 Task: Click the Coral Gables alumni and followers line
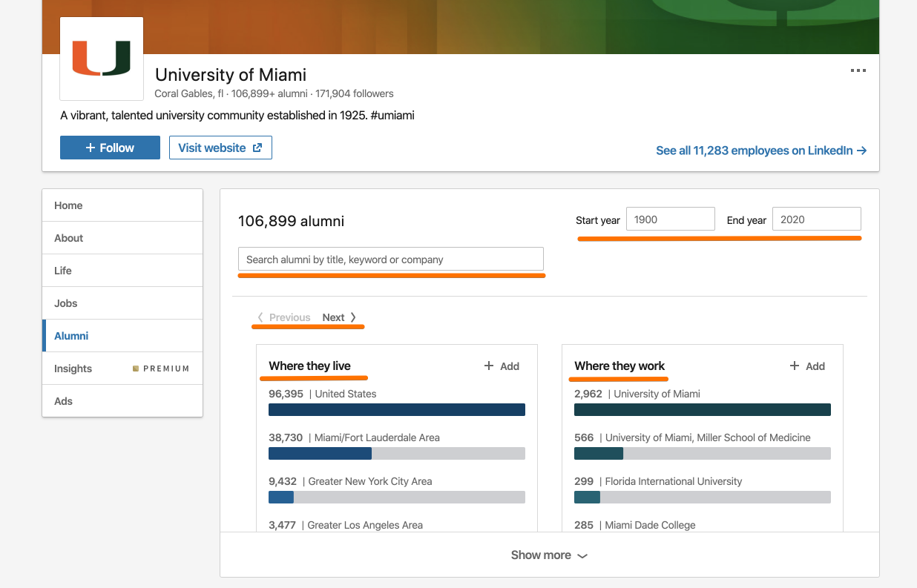pyautogui.click(x=274, y=94)
